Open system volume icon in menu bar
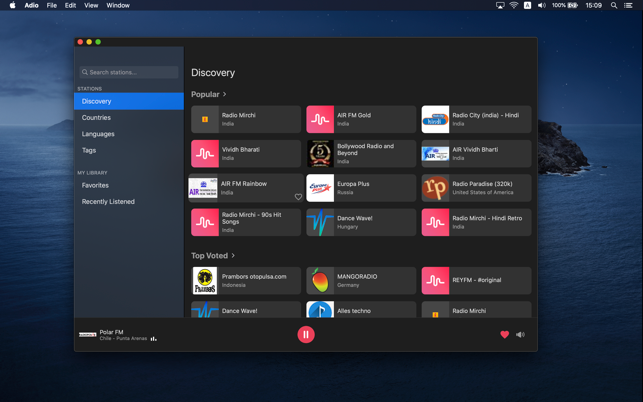 [542, 5]
